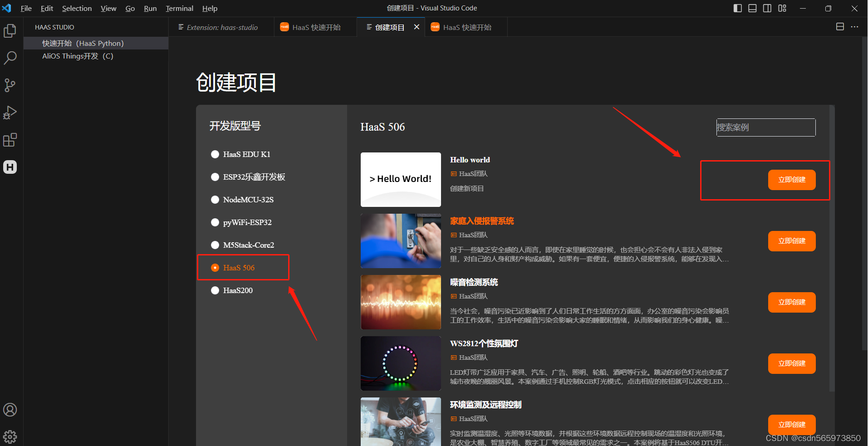The height and width of the screenshot is (446, 868).
Task: Click the 环境监测及远程控制 title
Action: point(485,405)
